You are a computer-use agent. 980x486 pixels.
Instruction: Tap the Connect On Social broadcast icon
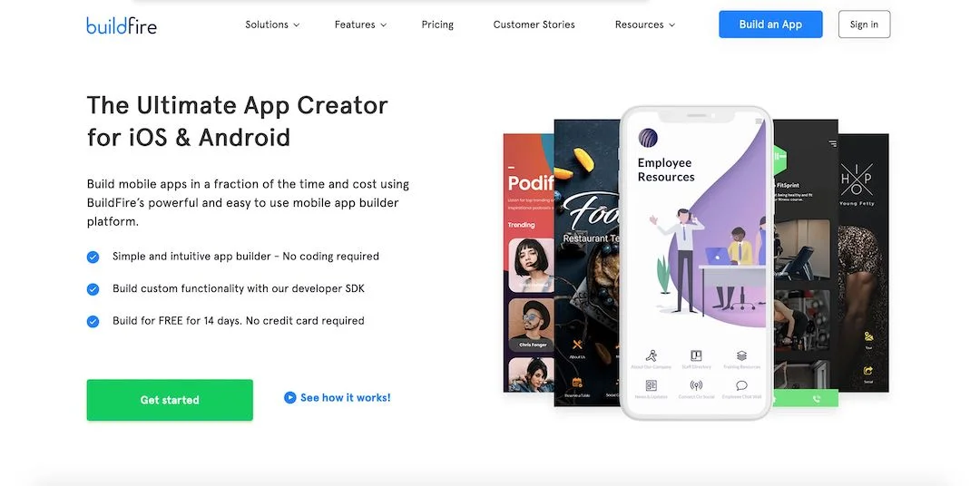[696, 385]
